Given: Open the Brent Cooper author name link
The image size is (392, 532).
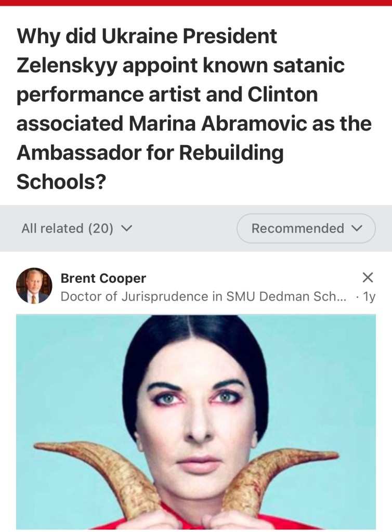Looking at the screenshot, I should (x=103, y=278).
